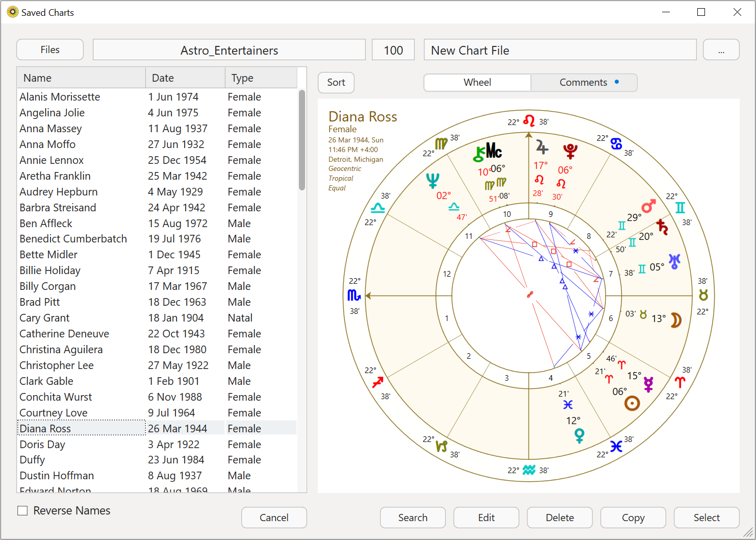
Task: Sort by the Type column header
Action: 261,78
